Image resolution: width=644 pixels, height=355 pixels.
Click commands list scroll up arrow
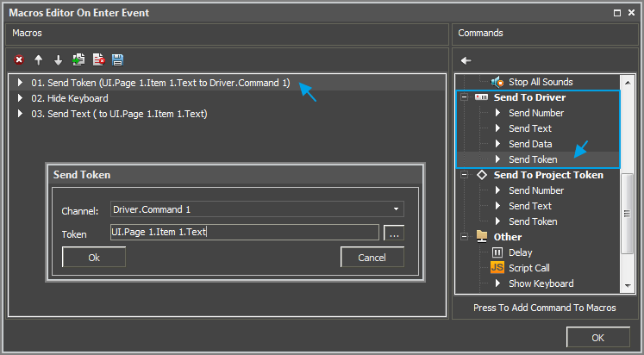[628, 83]
